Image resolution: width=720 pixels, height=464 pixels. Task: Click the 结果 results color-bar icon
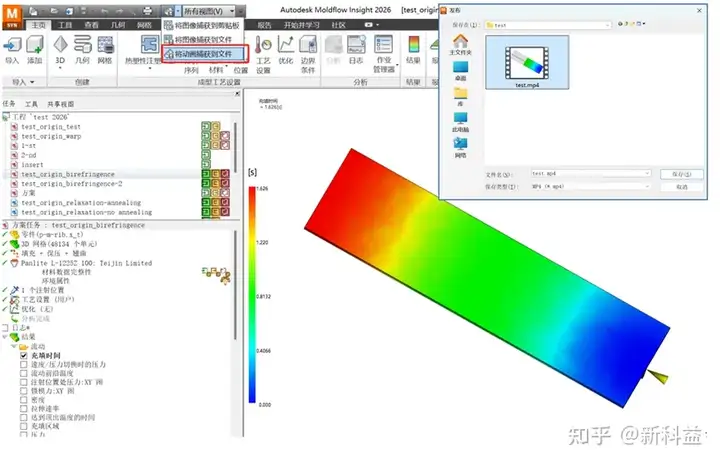pyautogui.click(x=414, y=45)
